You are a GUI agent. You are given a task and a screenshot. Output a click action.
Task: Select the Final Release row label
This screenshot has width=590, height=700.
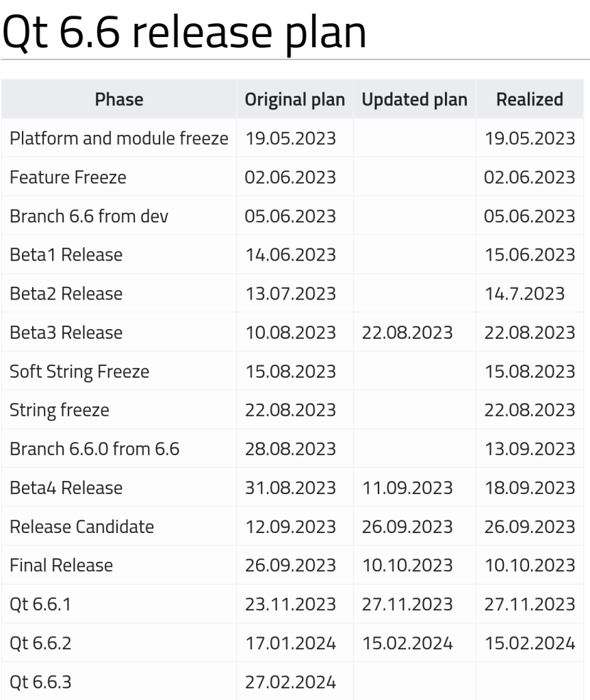62,566
